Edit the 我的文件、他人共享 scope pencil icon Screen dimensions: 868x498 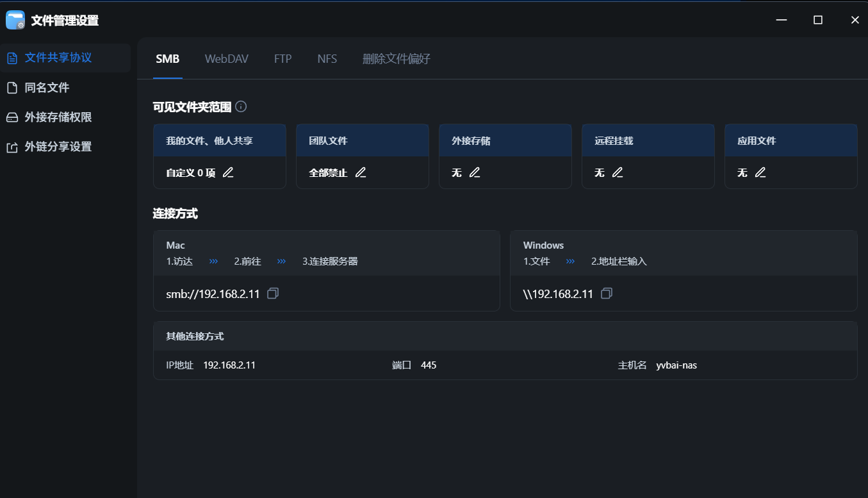pyautogui.click(x=228, y=172)
